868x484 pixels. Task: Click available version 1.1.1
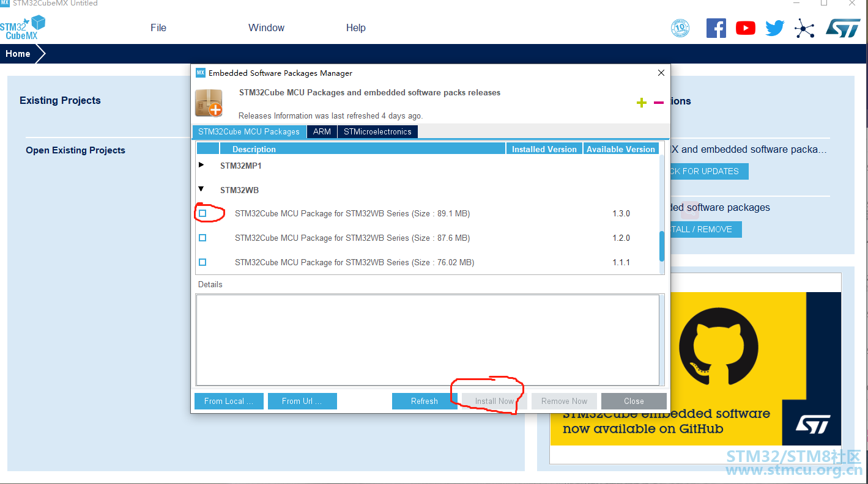pyautogui.click(x=621, y=262)
